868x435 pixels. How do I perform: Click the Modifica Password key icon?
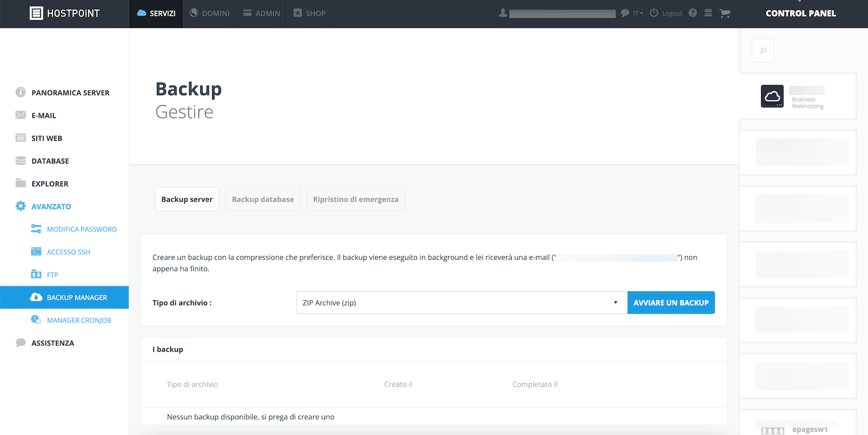pyautogui.click(x=36, y=229)
